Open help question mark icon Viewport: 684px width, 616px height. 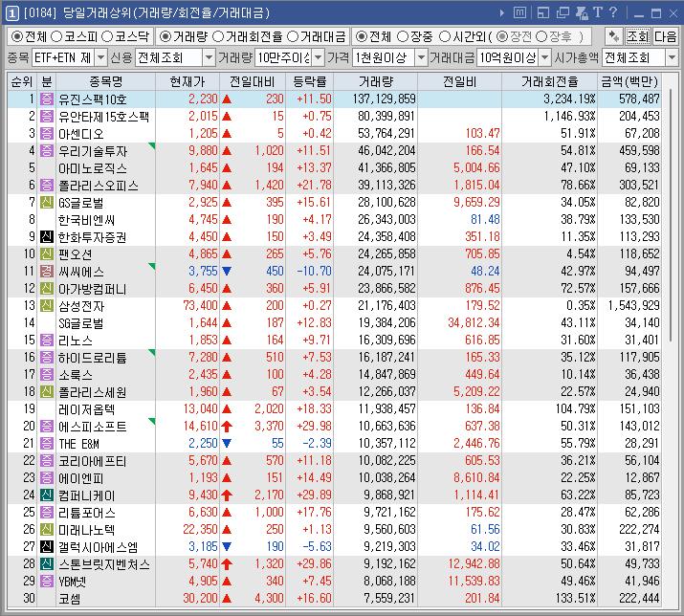(613, 12)
